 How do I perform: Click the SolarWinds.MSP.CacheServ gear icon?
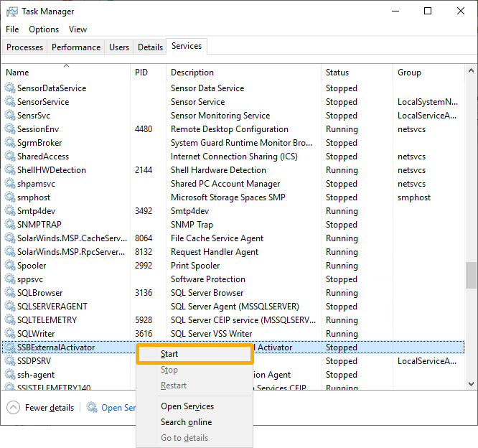tap(10, 238)
